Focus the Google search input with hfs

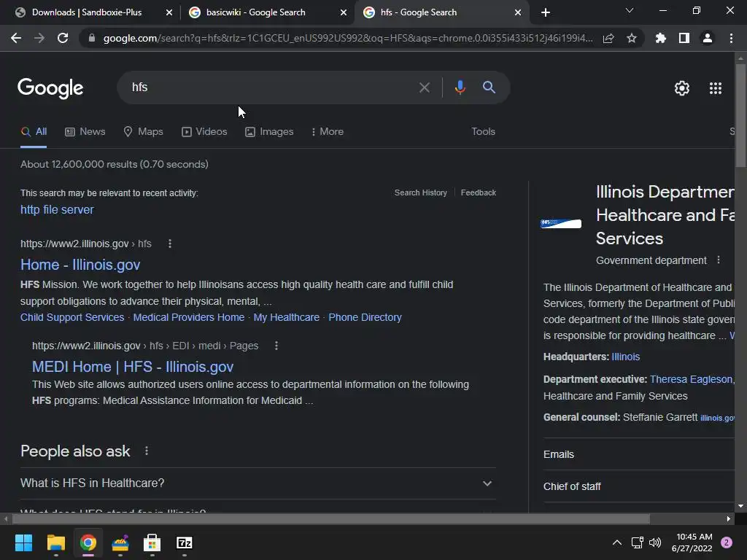click(x=271, y=87)
